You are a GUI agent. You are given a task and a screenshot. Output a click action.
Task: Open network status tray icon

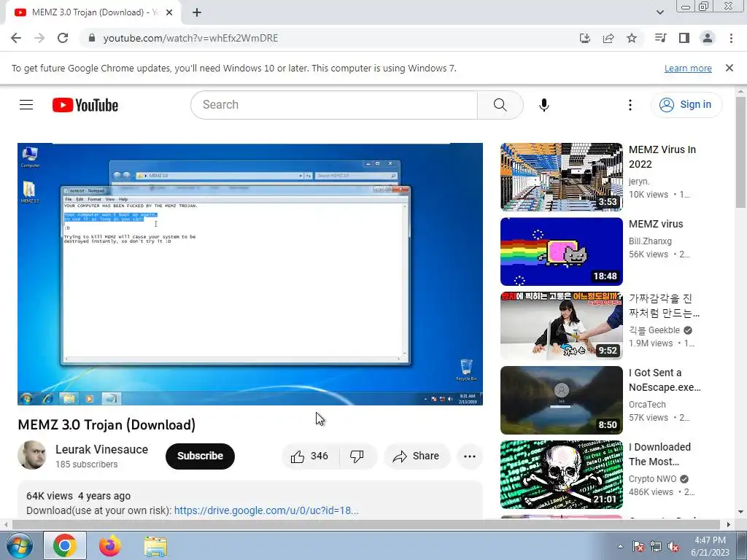(x=656, y=546)
